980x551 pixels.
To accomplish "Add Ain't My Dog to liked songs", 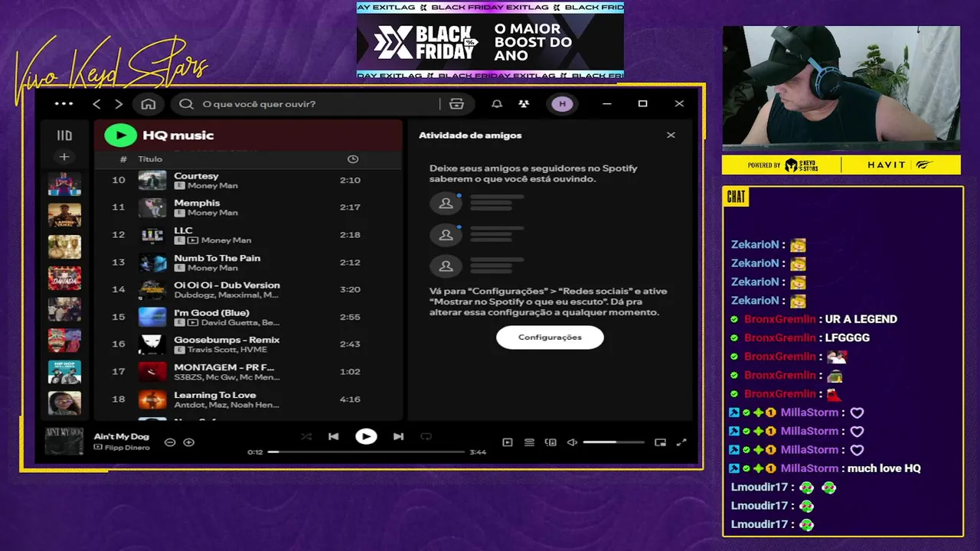I will pos(189,442).
